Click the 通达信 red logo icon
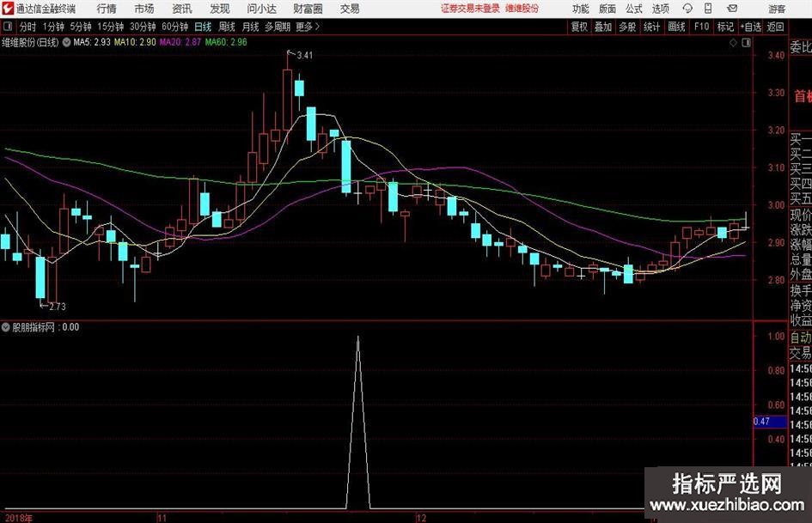The height and width of the screenshot is (523, 812). [8, 9]
